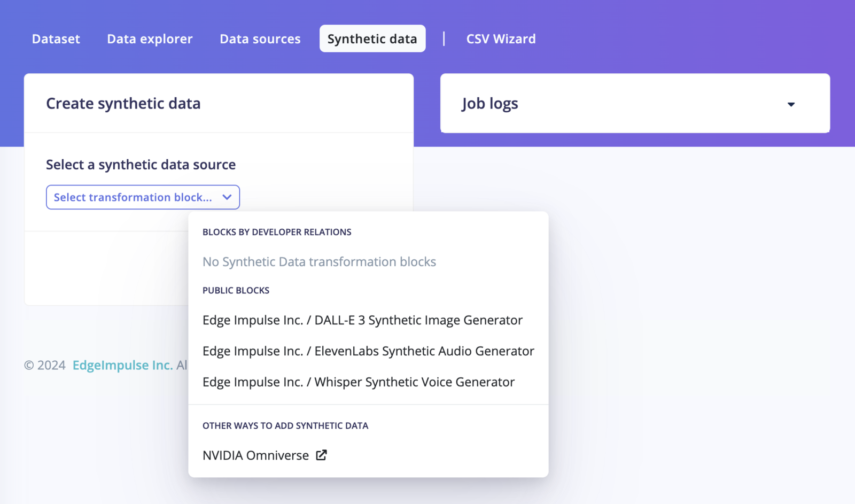Click the Blocks by Developer Relations heading

(277, 232)
